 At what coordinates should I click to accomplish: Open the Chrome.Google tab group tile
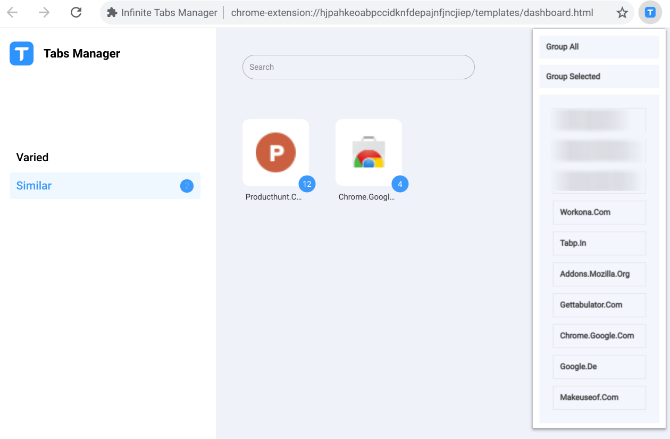pyautogui.click(x=369, y=153)
